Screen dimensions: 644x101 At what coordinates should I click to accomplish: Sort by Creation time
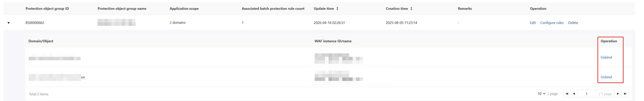[411, 8]
